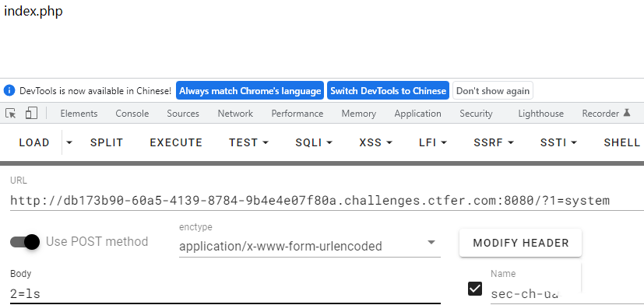The image size is (644, 305).
Task: Open the Console tab
Action: (132, 114)
